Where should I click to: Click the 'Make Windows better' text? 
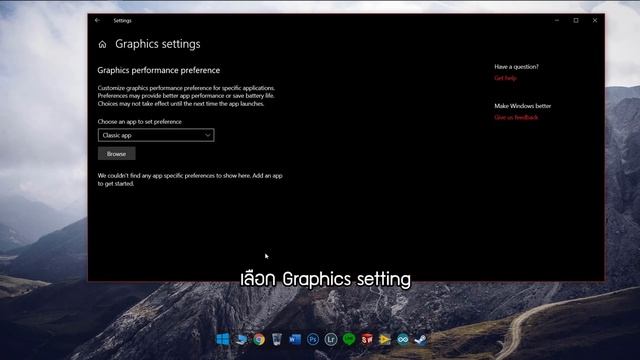(522, 106)
